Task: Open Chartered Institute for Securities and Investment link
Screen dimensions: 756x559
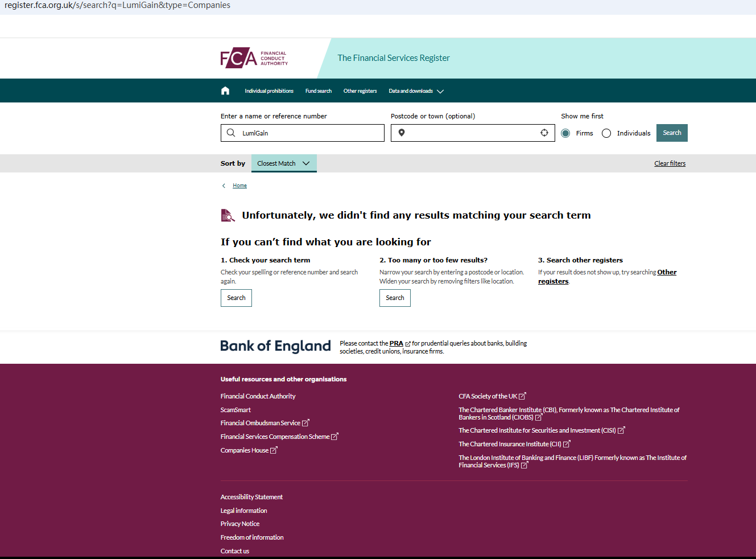Action: [x=538, y=430]
